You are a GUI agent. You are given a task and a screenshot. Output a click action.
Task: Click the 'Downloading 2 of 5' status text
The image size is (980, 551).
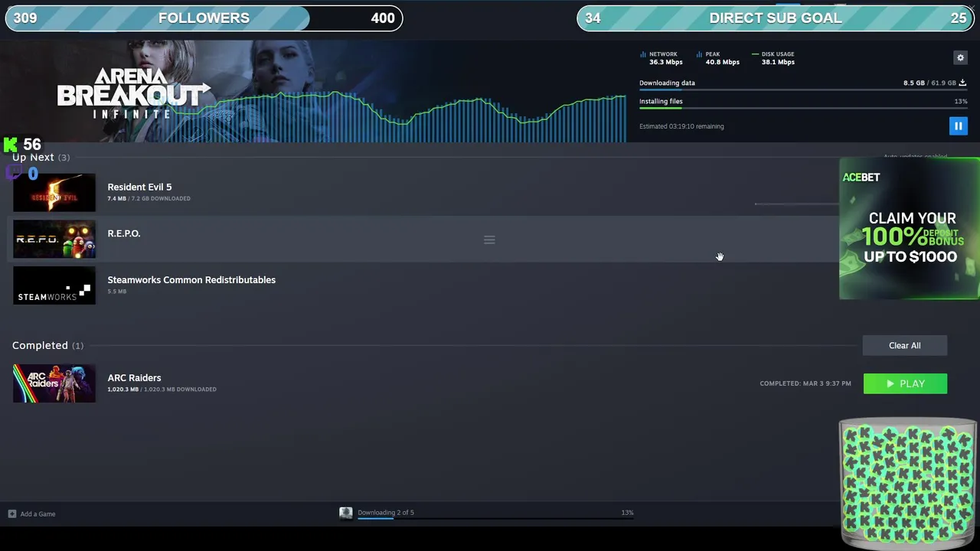coord(386,512)
